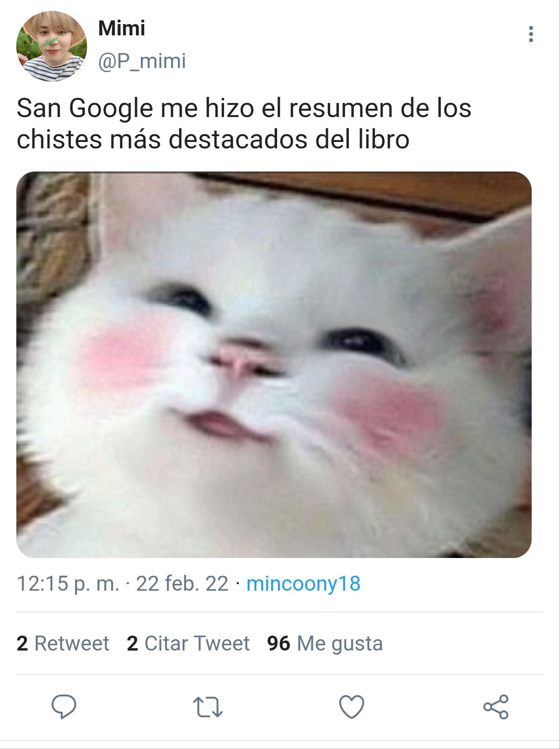Open the share icon options
This screenshot has height=749, width=560.
pyautogui.click(x=496, y=707)
